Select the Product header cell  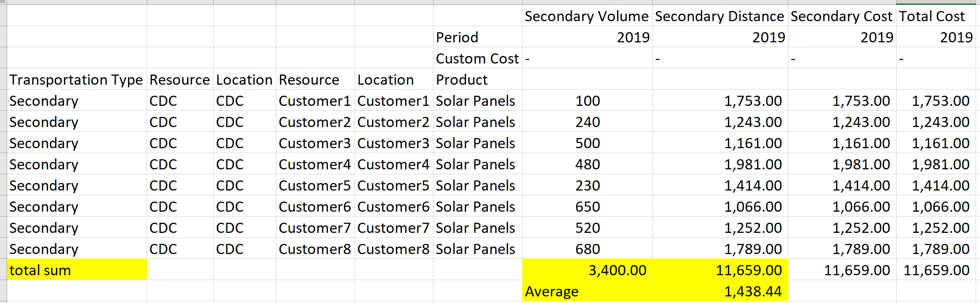(477, 80)
